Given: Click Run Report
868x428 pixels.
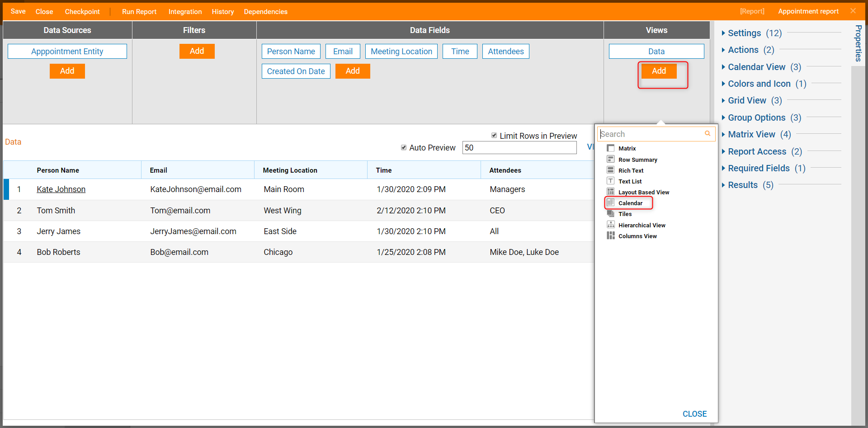Looking at the screenshot, I should pyautogui.click(x=139, y=11).
